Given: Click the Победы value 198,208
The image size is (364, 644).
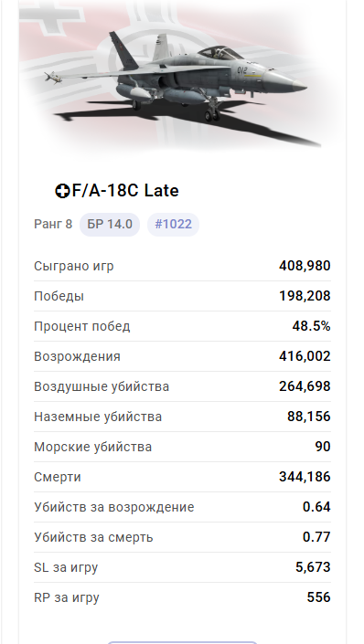Looking at the screenshot, I should [305, 296].
